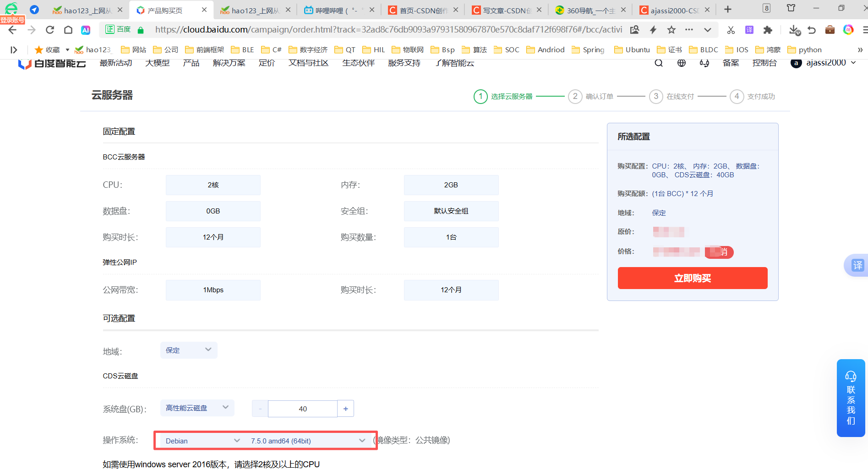
Task: Show more bookmarks overflow chevron
Action: (x=860, y=49)
